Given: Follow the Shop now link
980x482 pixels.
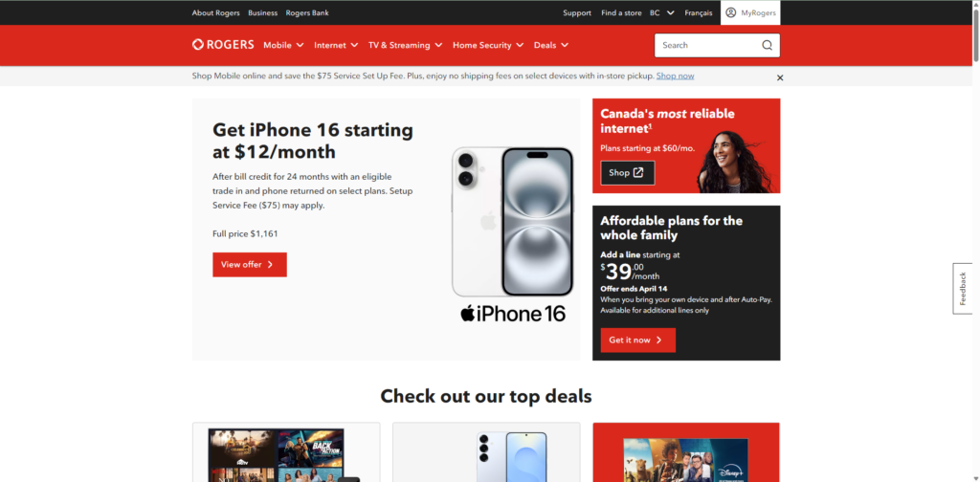Looking at the screenshot, I should 675,76.
